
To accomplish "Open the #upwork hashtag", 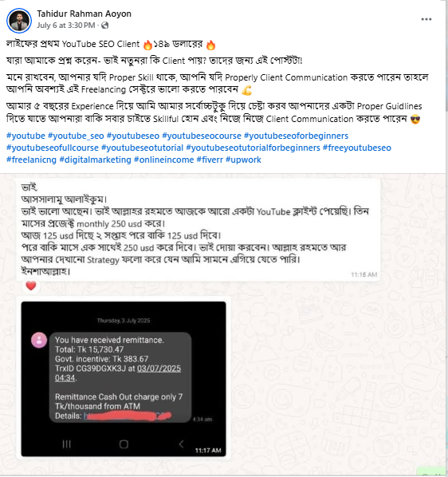I will click(243, 160).
